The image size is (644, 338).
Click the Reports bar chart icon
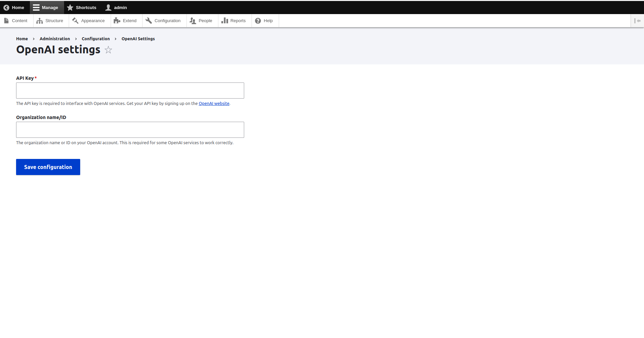click(225, 21)
